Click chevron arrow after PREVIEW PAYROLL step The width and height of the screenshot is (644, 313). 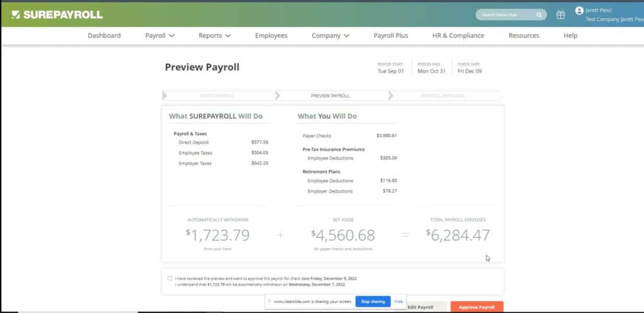click(x=391, y=96)
